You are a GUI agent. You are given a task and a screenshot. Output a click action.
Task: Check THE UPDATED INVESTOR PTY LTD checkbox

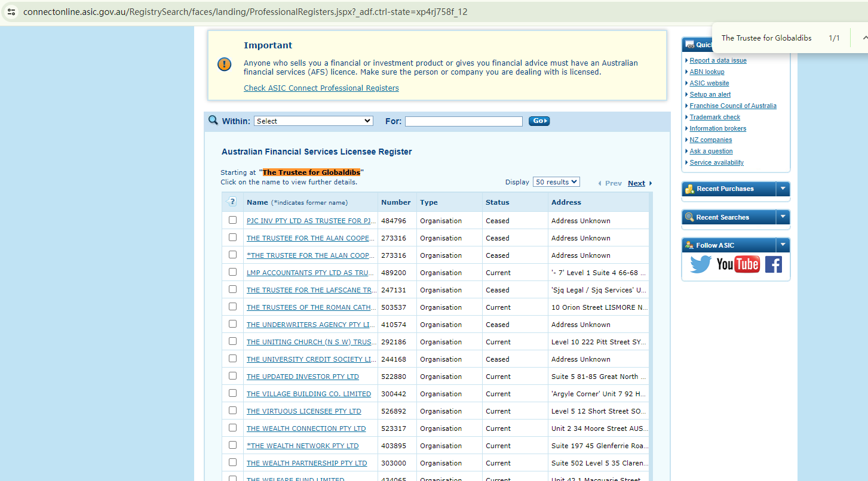233,376
